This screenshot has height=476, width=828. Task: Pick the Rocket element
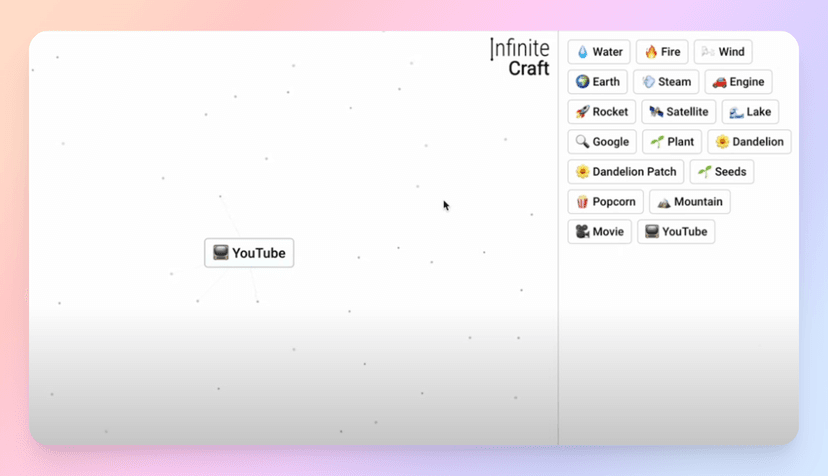click(x=602, y=112)
